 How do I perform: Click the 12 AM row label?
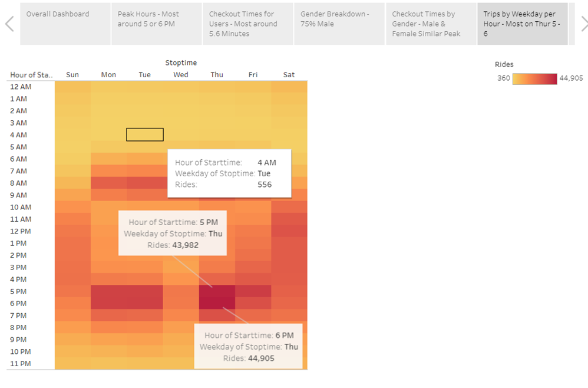click(21, 87)
